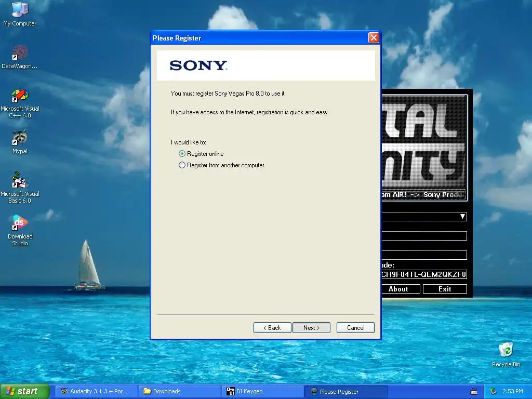The image size is (532, 399).
Task: Click the keygen code field CH9F04TL-QEM2QKZF0
Action: pos(424,274)
